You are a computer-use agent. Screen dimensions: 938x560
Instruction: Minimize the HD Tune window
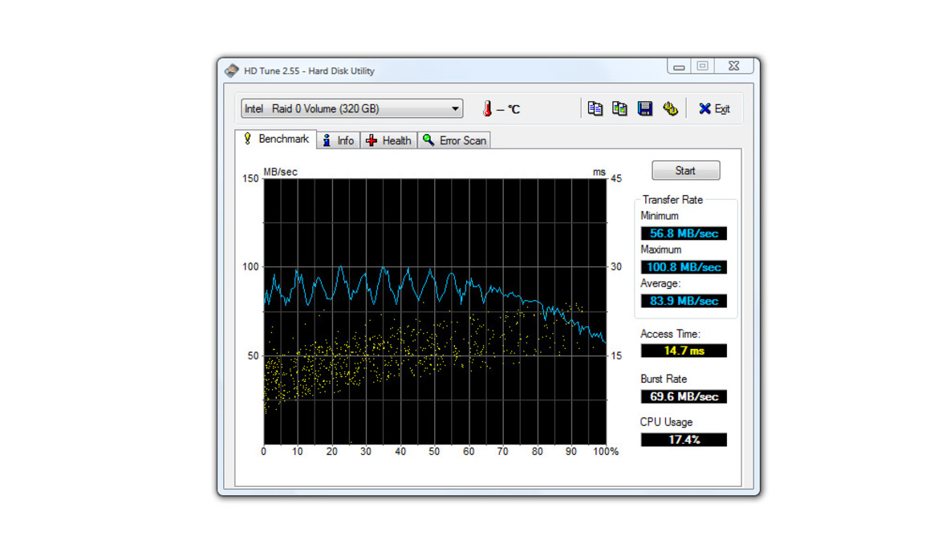coord(679,67)
